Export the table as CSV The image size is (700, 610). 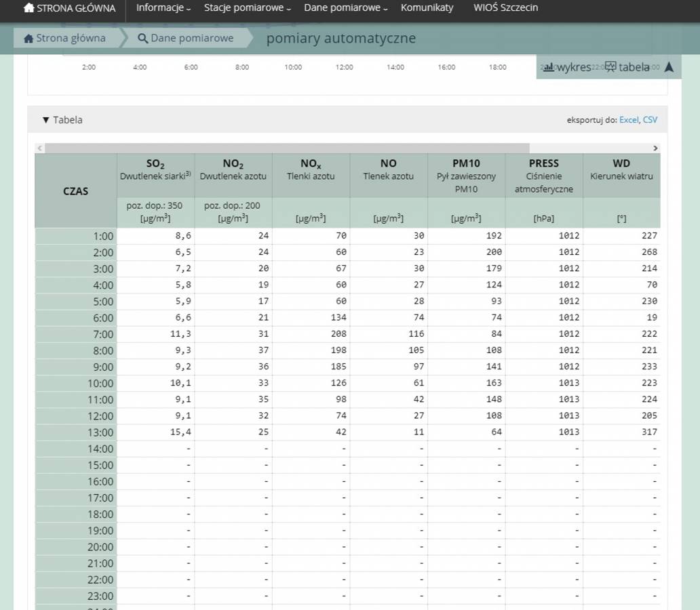coord(650,120)
